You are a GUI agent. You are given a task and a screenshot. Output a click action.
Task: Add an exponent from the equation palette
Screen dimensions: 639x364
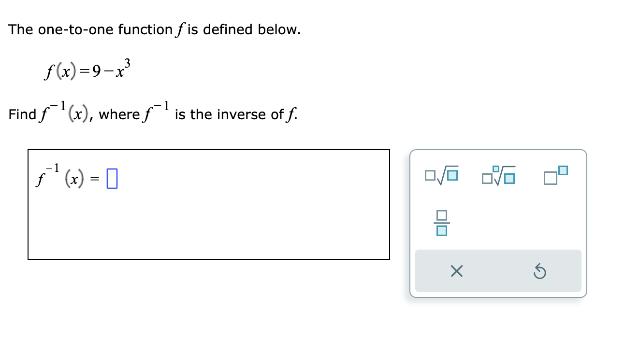pos(554,175)
